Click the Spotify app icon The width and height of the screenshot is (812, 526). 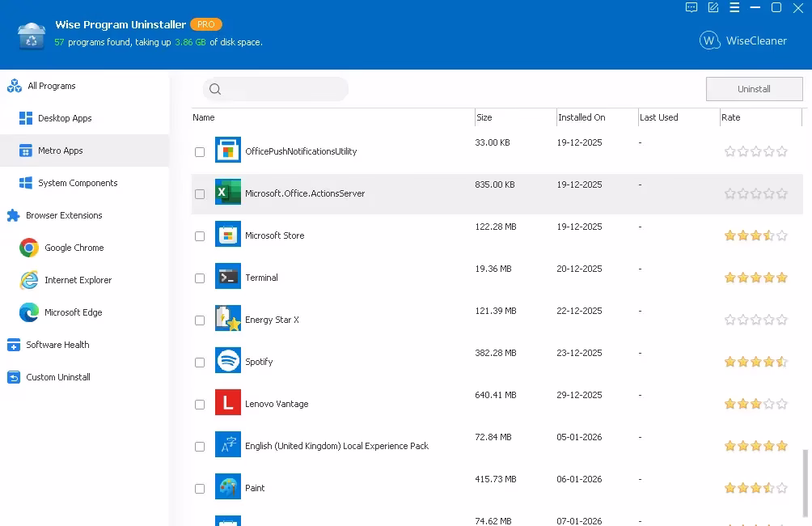pos(228,361)
